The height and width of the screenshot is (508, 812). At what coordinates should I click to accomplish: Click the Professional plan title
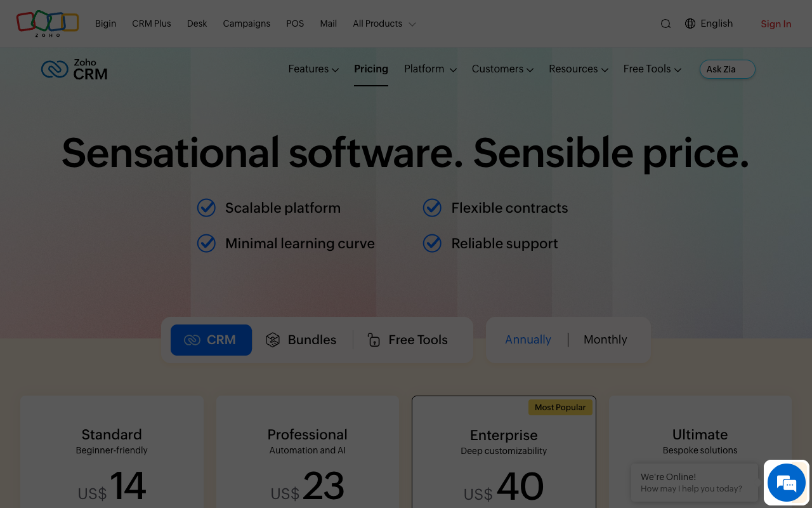coord(307,434)
